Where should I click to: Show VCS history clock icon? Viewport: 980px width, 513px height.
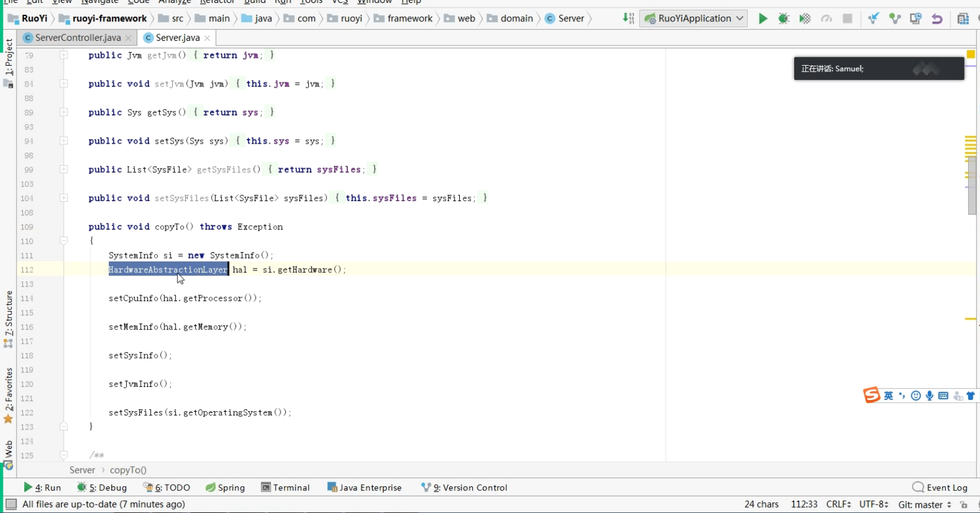(915, 19)
